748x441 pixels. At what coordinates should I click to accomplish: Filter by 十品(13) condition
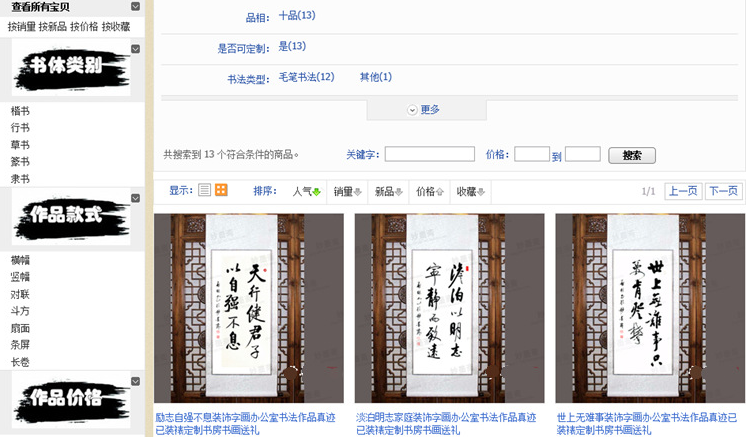[x=297, y=15]
